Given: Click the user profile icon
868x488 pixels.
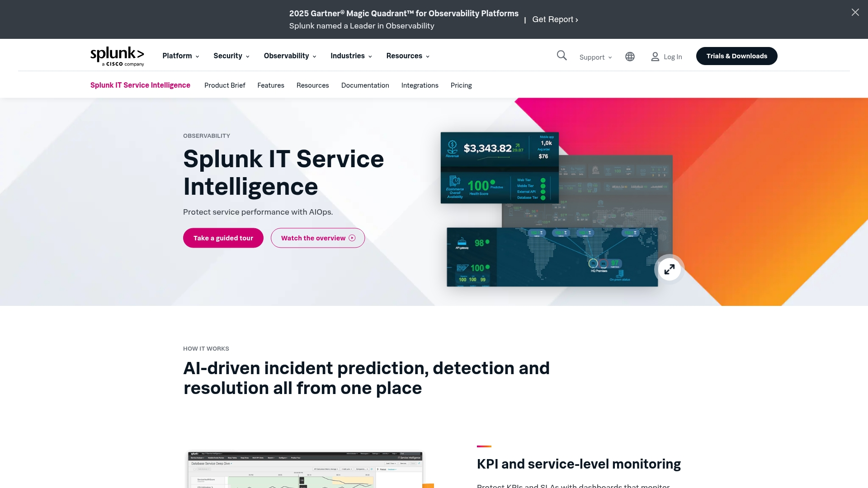Looking at the screenshot, I should [x=655, y=56].
